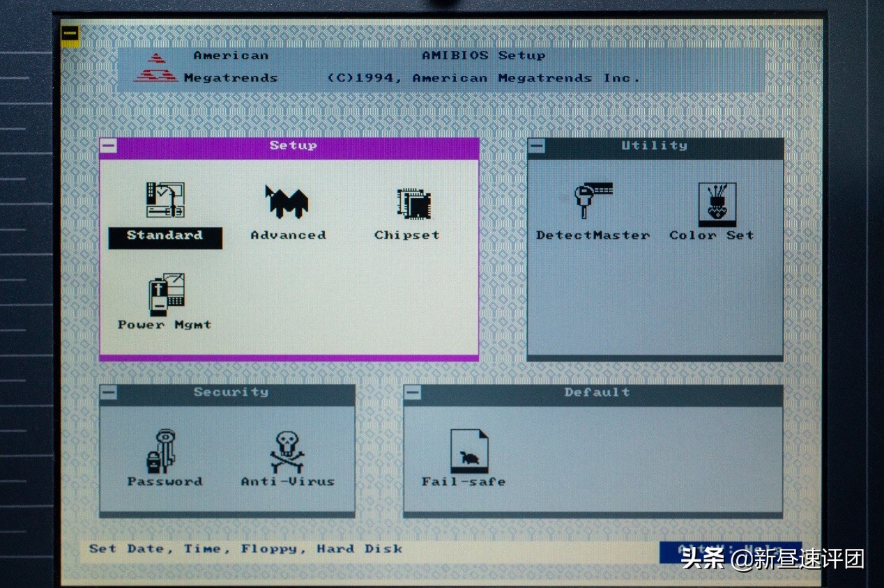This screenshot has height=588, width=884.
Task: Click the Fail-safe label text
Action: click(x=464, y=481)
